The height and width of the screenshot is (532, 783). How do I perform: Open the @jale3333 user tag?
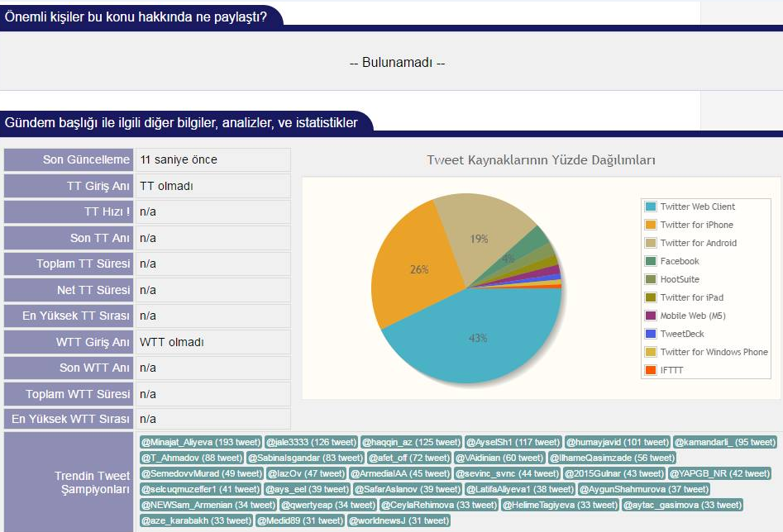pyautogui.click(x=312, y=442)
